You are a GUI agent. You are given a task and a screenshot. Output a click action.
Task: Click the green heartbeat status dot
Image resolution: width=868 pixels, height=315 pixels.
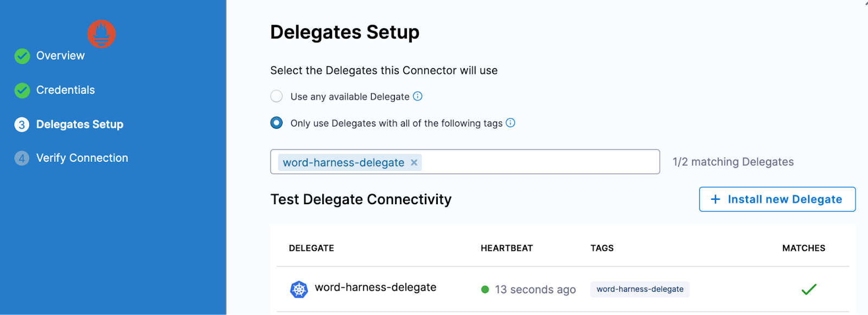click(x=485, y=289)
